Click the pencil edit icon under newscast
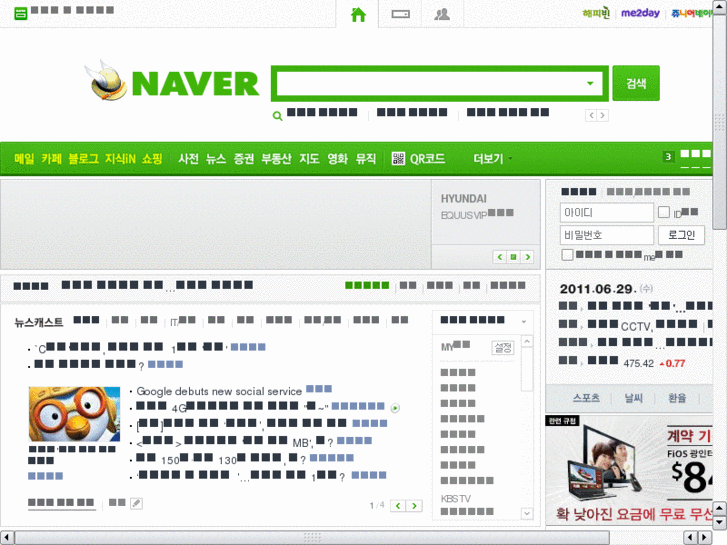Image resolution: width=727 pixels, height=545 pixels. [x=136, y=503]
